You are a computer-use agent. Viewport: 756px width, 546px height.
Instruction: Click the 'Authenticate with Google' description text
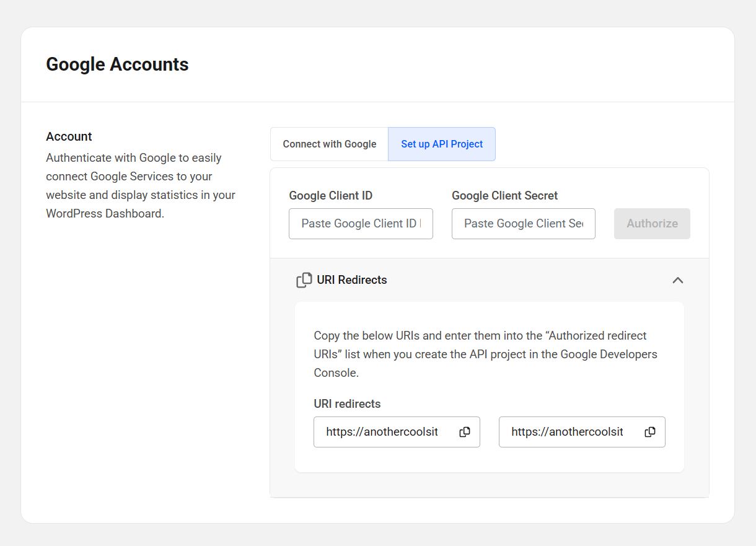click(141, 186)
